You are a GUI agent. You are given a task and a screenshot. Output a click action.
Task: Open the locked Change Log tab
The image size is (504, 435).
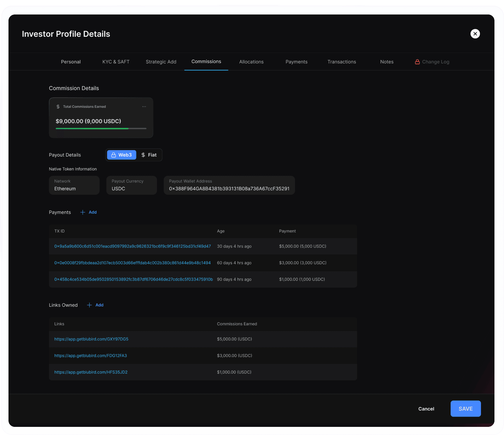coord(432,62)
